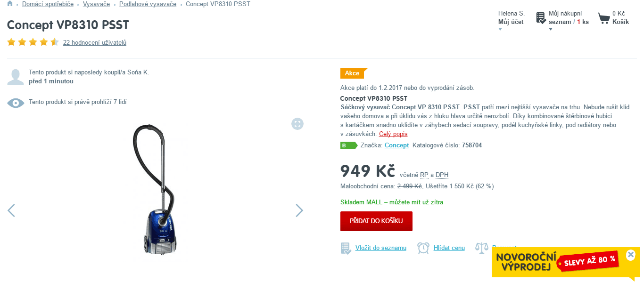Click the star rating of the product
Screen dimensions: 644x282
point(33,42)
